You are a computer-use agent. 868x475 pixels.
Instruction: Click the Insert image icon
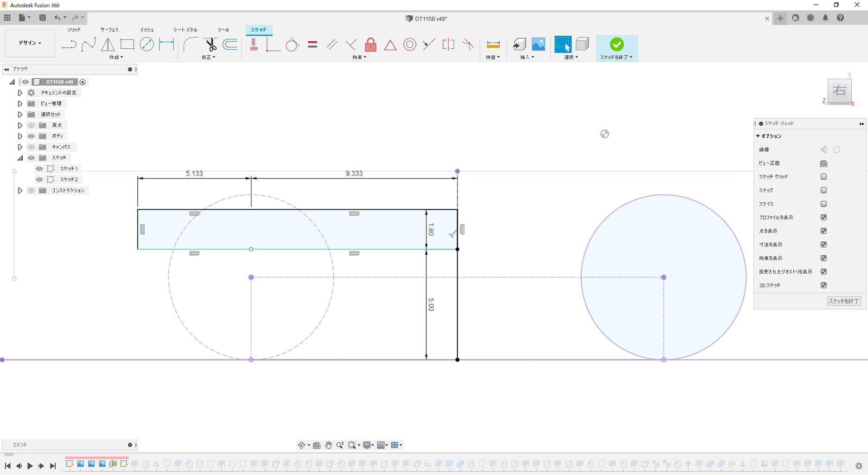pyautogui.click(x=538, y=45)
